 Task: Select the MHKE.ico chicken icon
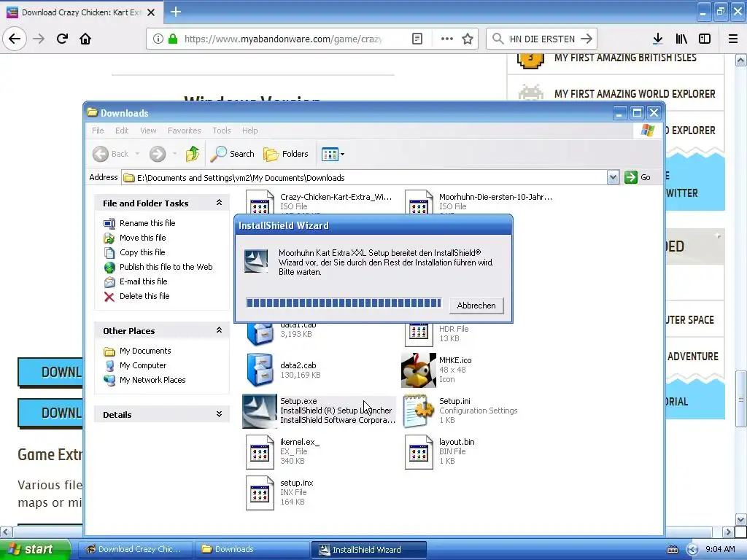[418, 370]
